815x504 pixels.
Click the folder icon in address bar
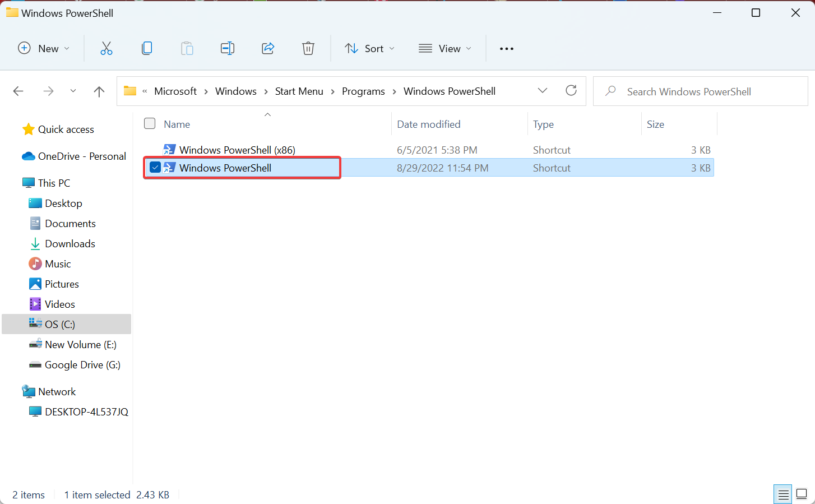pos(130,91)
